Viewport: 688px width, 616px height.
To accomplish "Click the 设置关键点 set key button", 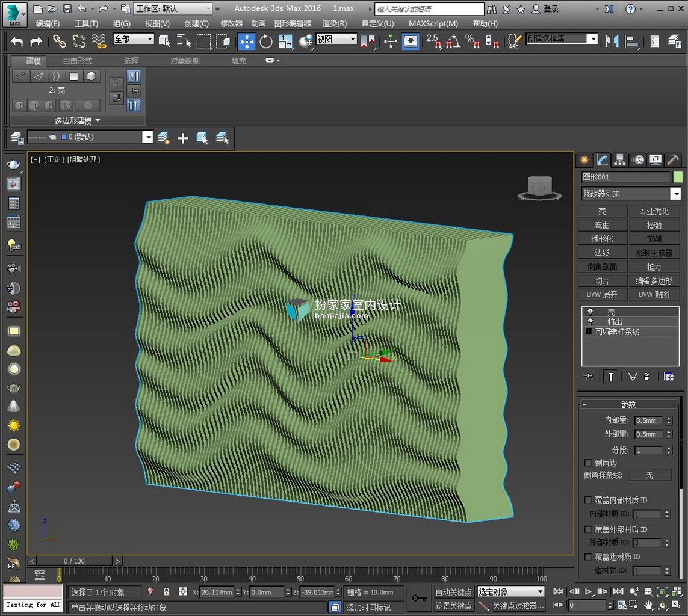I will pyautogui.click(x=453, y=606).
